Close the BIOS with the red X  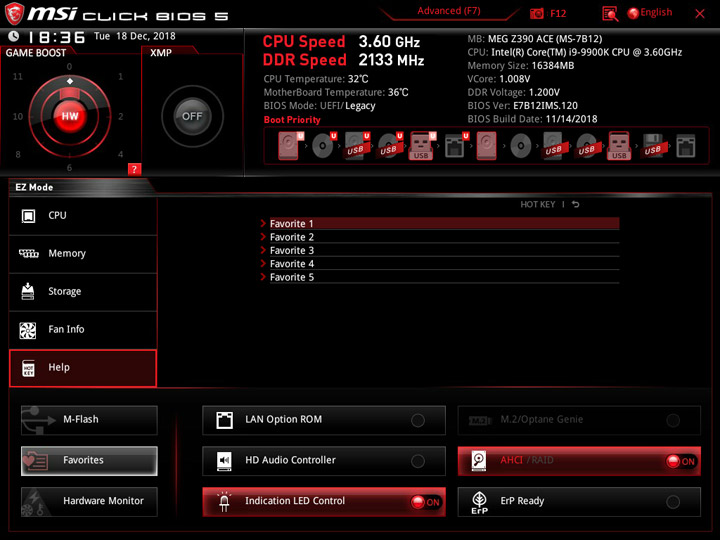coord(699,14)
